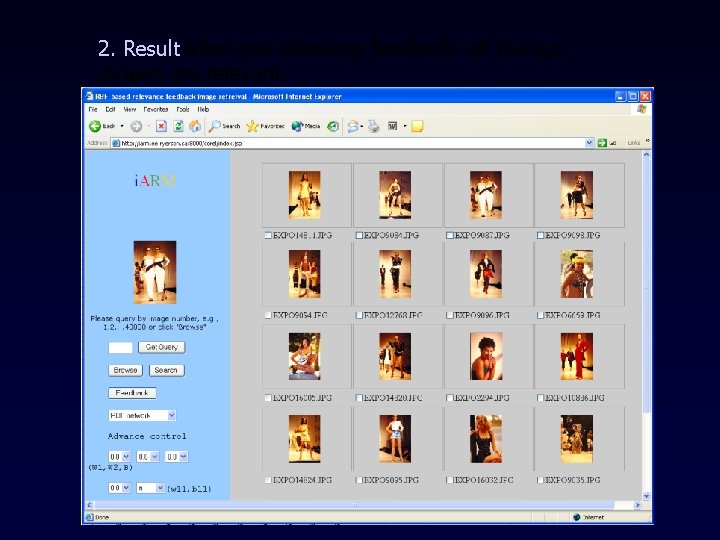Click the Internet zone globe in status bar
This screenshot has width=720, height=540.
point(577,517)
